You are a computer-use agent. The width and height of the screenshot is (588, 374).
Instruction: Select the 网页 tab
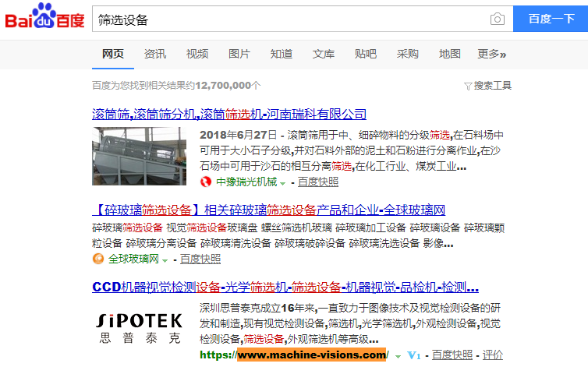pyautogui.click(x=113, y=55)
